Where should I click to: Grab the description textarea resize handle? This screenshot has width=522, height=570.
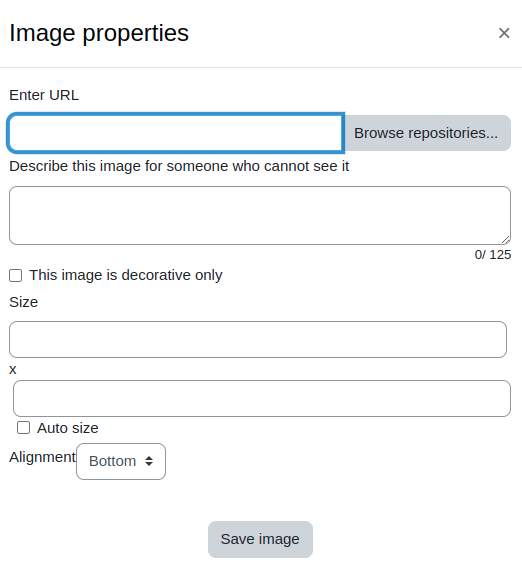tap(506, 239)
